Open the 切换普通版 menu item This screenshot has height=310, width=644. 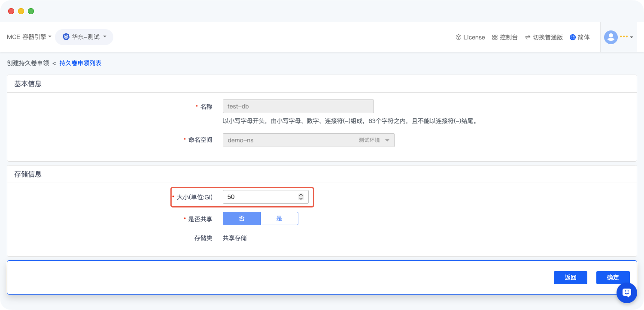[x=547, y=37]
